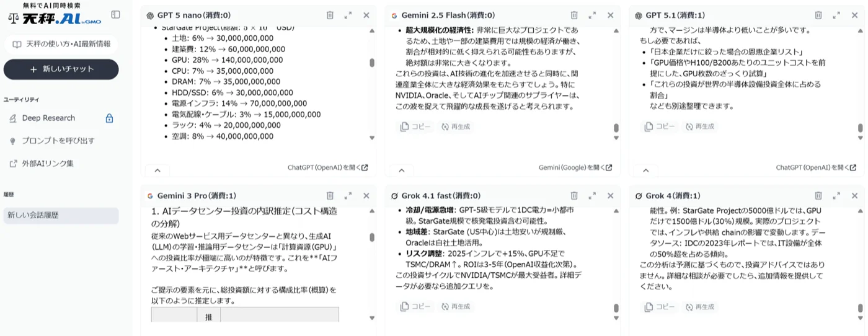
Task: Click the lock icon beside Deep Research
Action: click(x=109, y=118)
